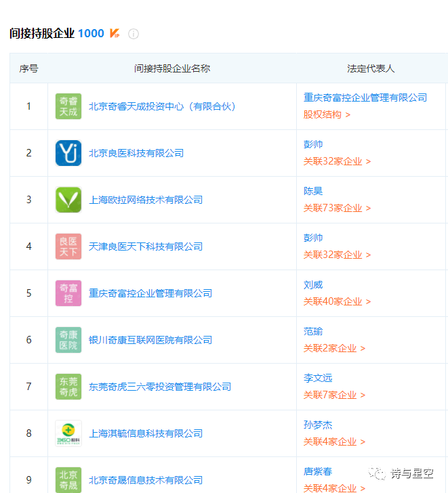Click the 1000 count next to 间接持股企业
448x493 pixels.
pyautogui.click(x=91, y=33)
